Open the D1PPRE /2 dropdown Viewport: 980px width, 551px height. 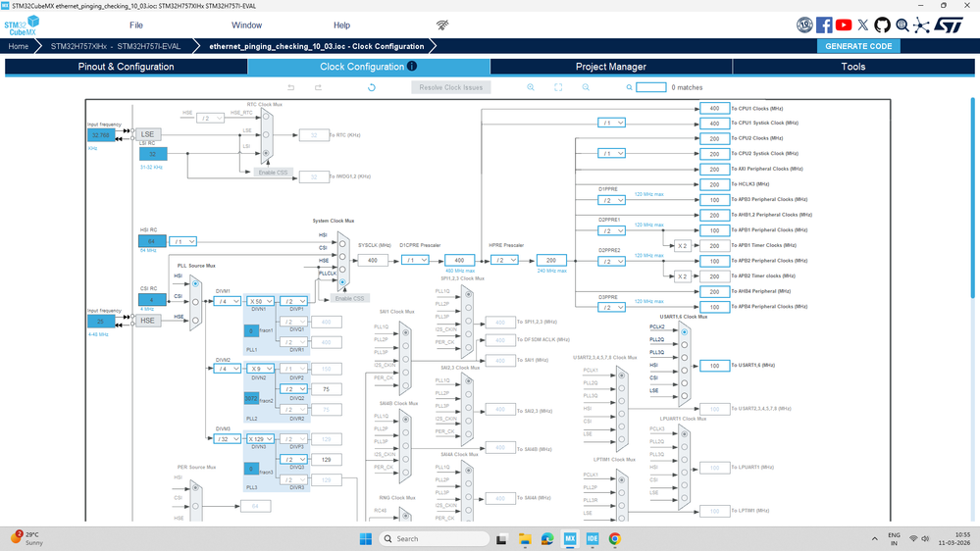[611, 200]
